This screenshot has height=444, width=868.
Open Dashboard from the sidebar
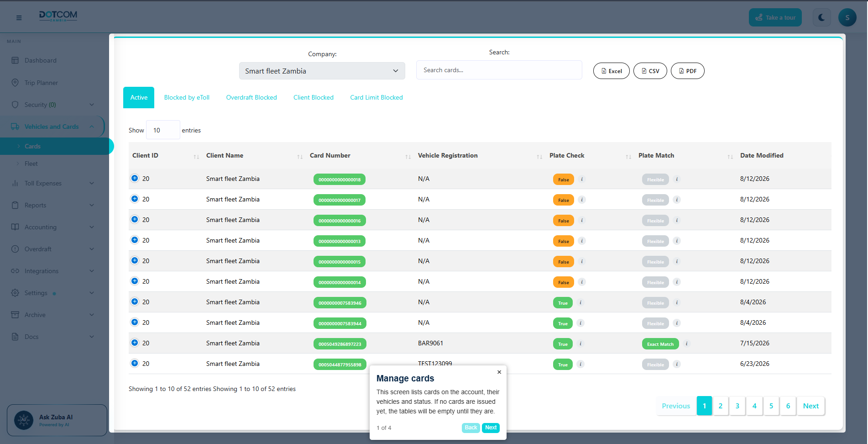pos(41,60)
